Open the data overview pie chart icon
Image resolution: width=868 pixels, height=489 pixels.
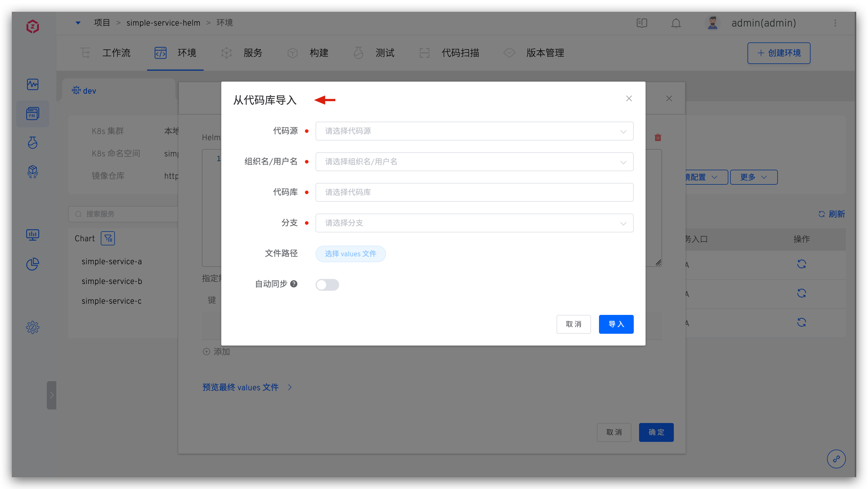pyautogui.click(x=33, y=264)
